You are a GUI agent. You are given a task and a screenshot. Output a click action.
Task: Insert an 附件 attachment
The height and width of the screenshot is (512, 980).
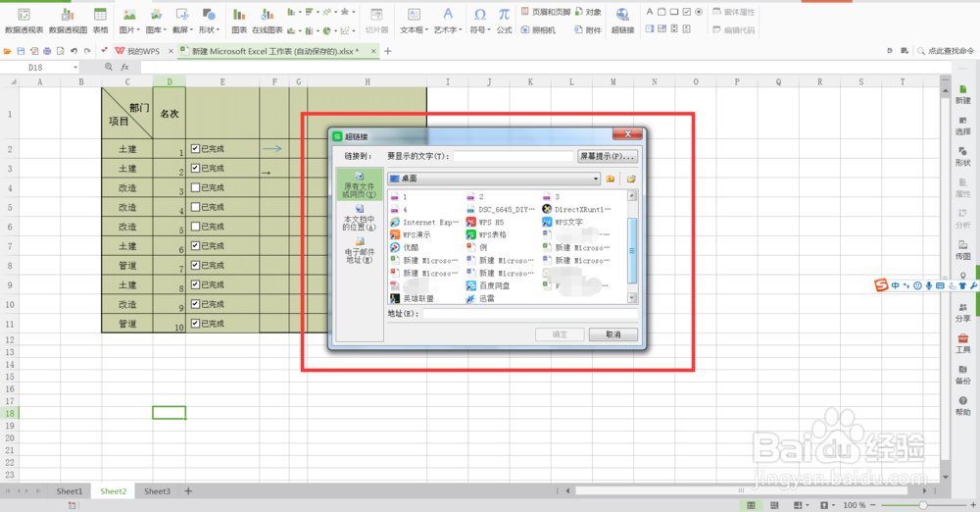tap(587, 29)
